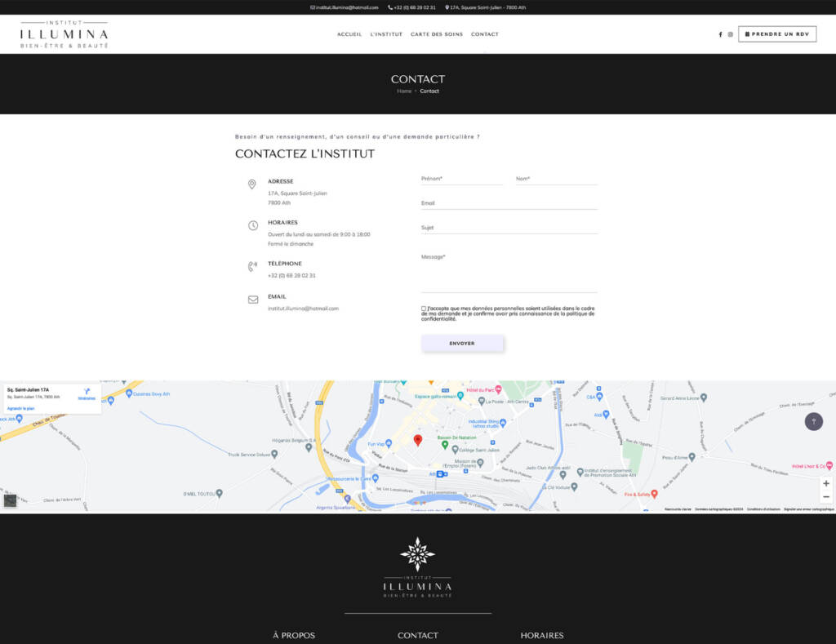
Task: Focus the Prénom input field
Action: pos(462,179)
